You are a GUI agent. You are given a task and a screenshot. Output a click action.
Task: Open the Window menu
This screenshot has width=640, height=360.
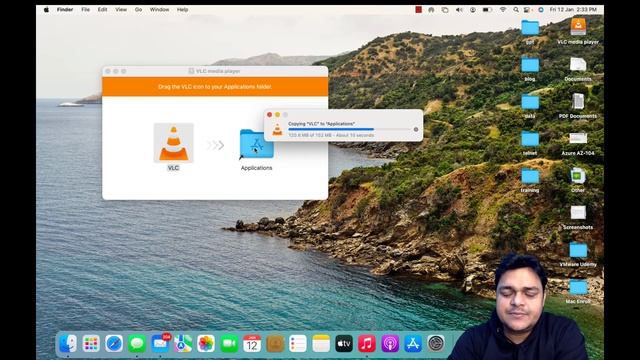point(159,9)
